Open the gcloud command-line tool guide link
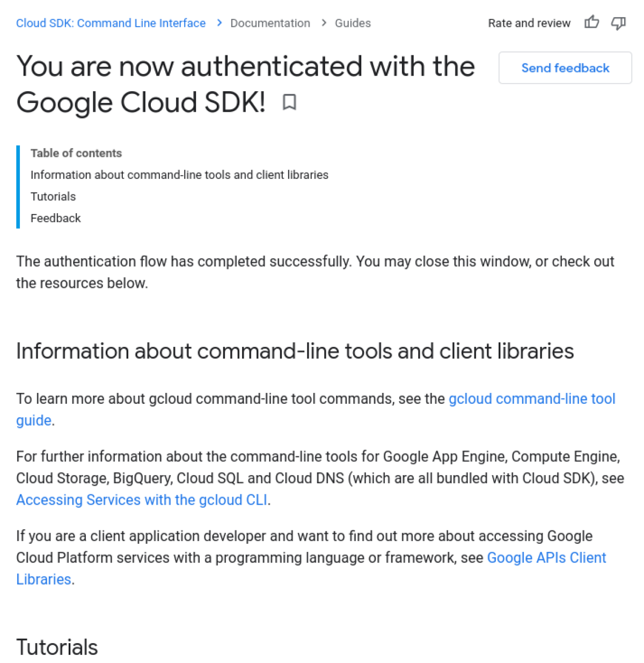This screenshot has width=644, height=663. (x=532, y=399)
